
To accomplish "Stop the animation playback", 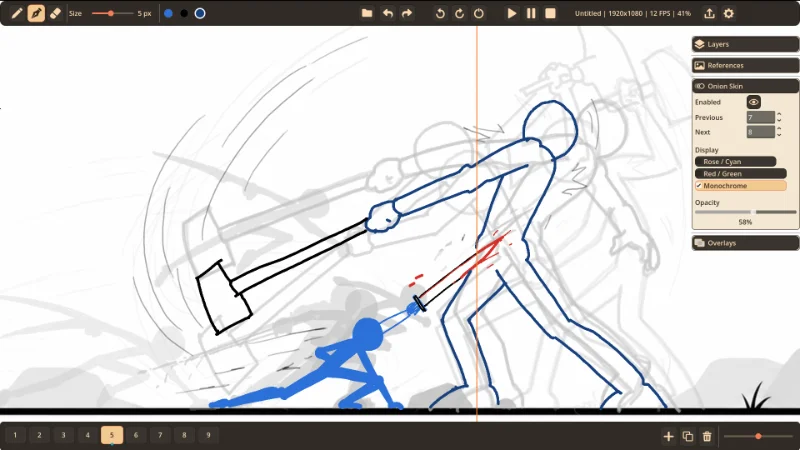I will point(550,13).
